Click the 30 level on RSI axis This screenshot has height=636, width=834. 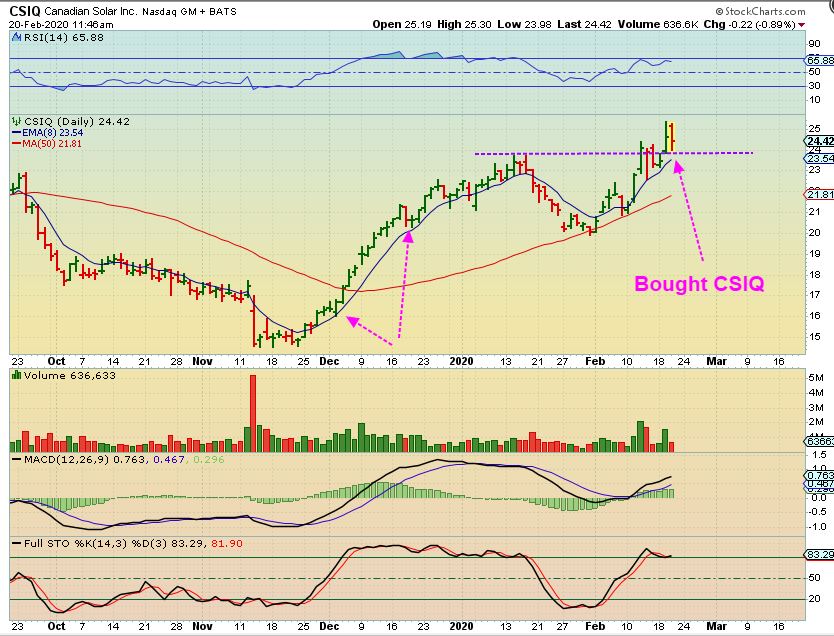pyautogui.click(x=814, y=86)
